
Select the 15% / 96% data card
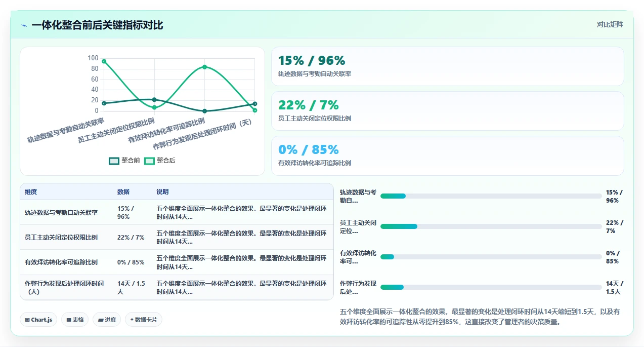click(x=448, y=66)
